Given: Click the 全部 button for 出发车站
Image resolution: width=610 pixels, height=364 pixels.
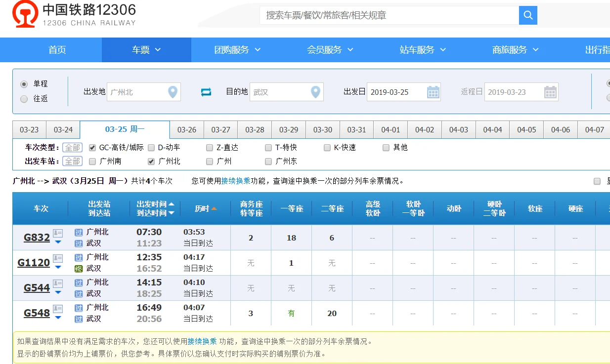Looking at the screenshot, I should point(72,160).
